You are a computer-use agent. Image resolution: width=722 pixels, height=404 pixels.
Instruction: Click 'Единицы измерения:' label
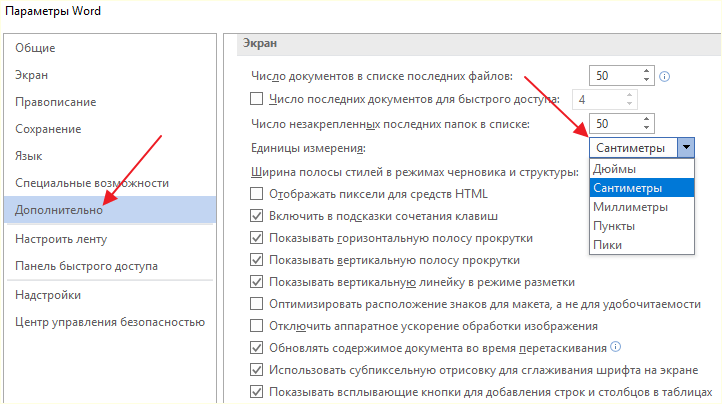(x=308, y=148)
